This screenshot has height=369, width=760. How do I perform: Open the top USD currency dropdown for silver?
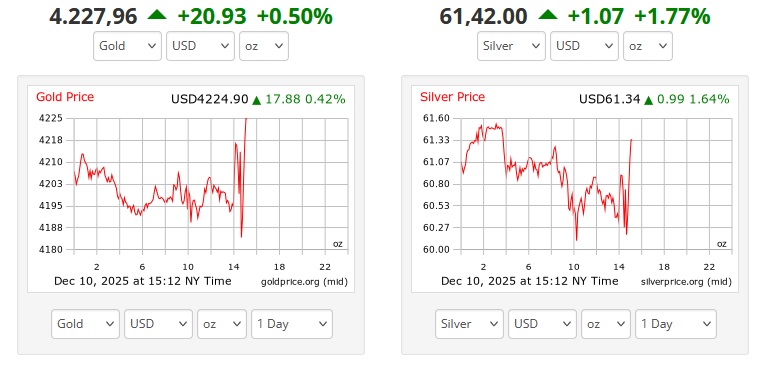(x=584, y=46)
